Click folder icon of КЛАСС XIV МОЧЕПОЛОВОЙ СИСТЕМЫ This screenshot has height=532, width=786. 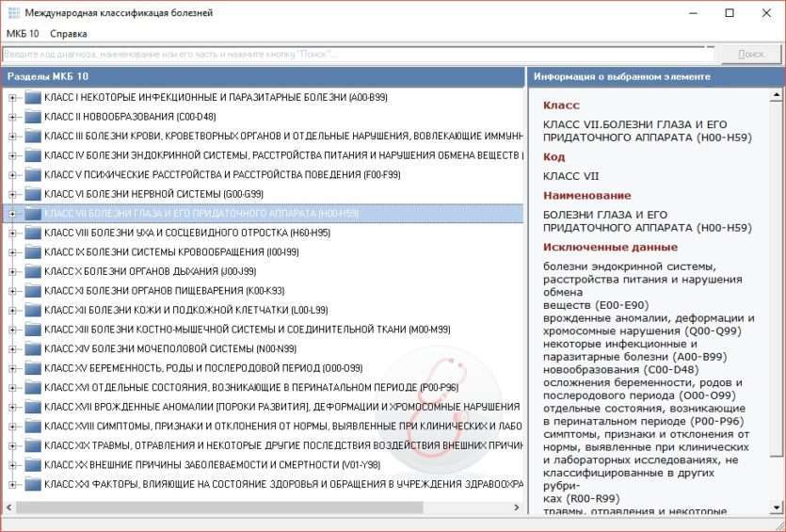point(33,349)
